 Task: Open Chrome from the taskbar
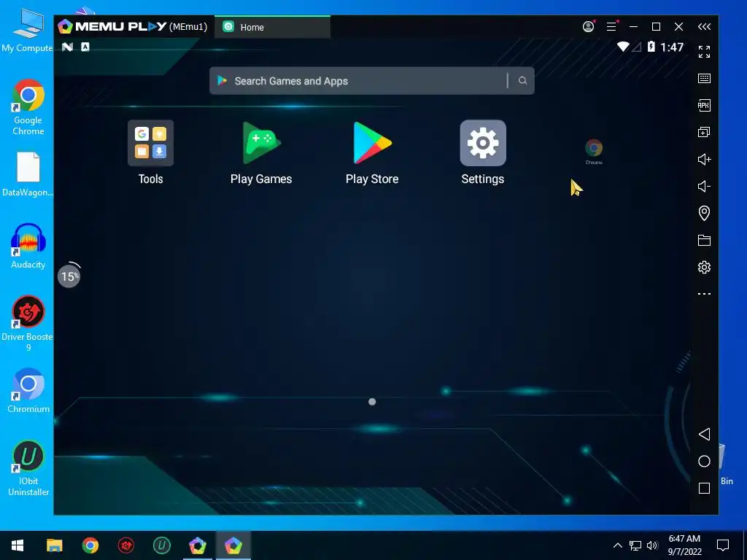click(90, 545)
